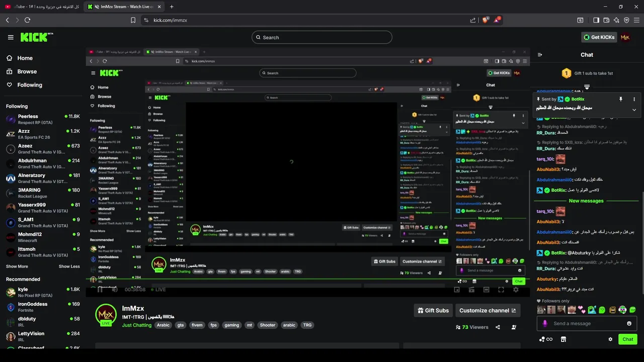
Task: Open player settings gear
Action: (x=516, y=290)
